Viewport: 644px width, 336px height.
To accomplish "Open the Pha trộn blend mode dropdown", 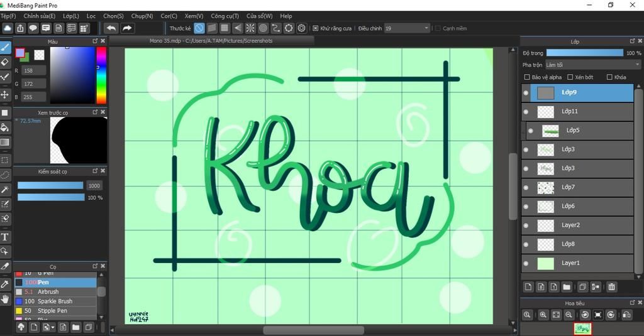I will (592, 65).
